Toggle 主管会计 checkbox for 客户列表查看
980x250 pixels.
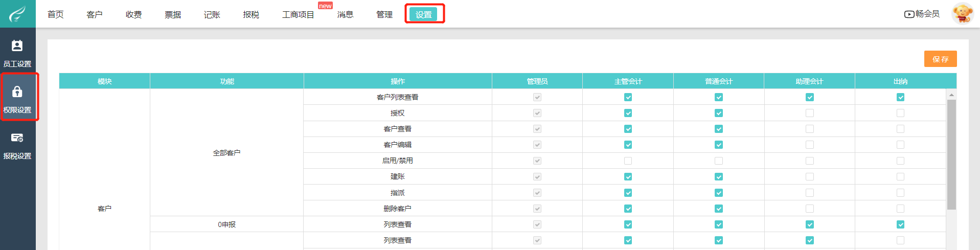click(x=628, y=97)
